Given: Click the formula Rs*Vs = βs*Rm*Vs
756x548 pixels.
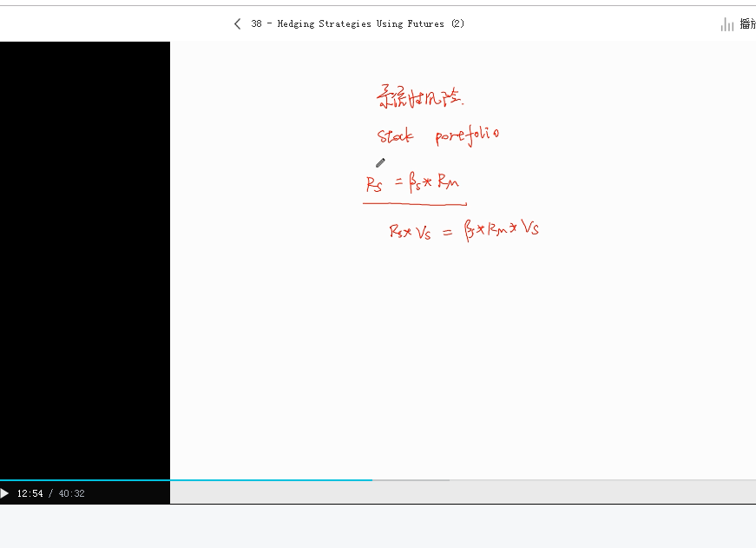Looking at the screenshot, I should (x=463, y=230).
